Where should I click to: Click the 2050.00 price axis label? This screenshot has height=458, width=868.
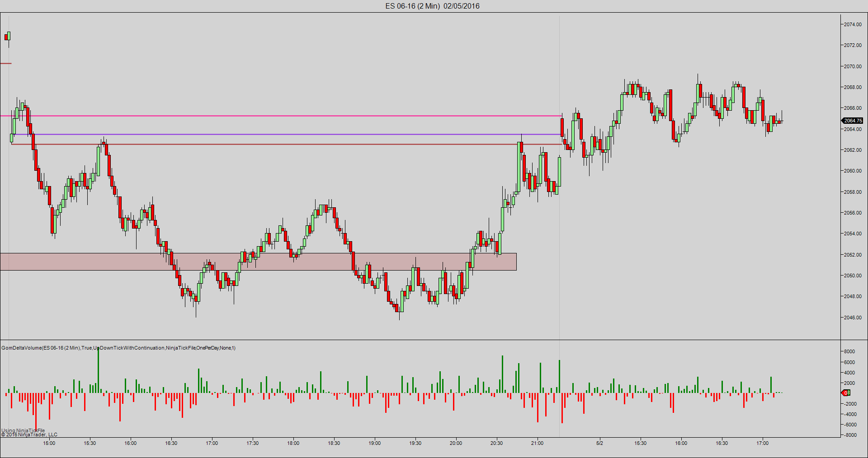pyautogui.click(x=853, y=276)
